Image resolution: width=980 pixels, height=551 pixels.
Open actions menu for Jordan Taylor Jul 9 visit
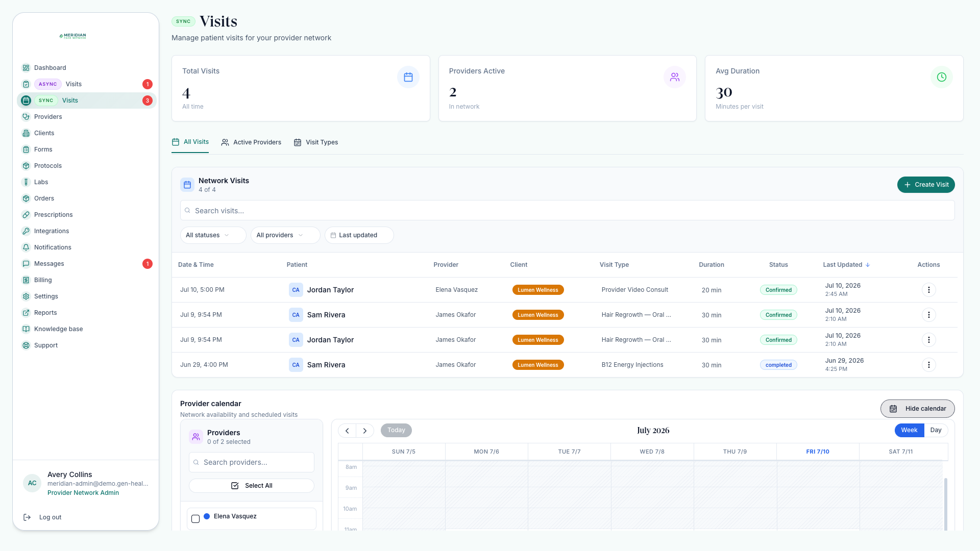(x=929, y=340)
